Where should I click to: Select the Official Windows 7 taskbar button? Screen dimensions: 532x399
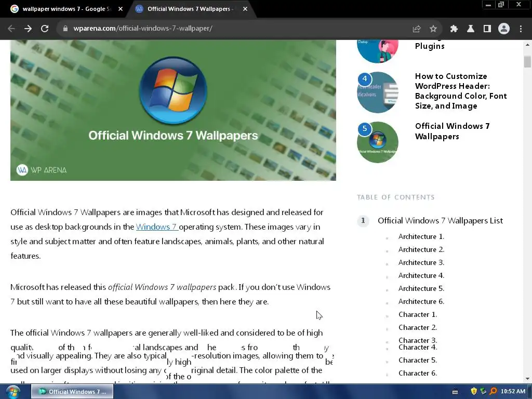point(72,392)
